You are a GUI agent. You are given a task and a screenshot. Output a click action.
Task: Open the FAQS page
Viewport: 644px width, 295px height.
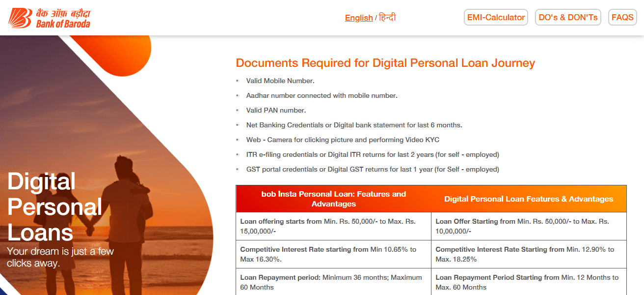pyautogui.click(x=622, y=17)
